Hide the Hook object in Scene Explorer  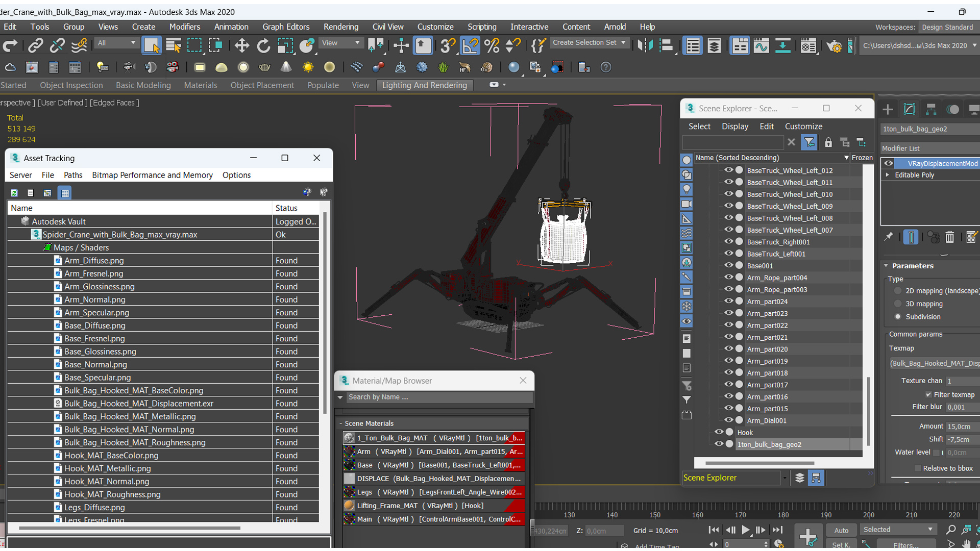tap(719, 432)
